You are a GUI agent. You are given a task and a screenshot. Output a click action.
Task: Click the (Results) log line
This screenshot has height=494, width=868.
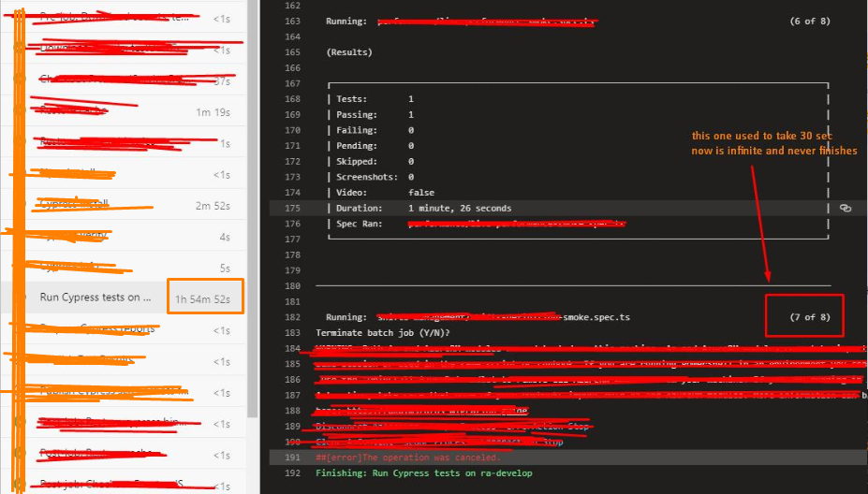pyautogui.click(x=349, y=52)
